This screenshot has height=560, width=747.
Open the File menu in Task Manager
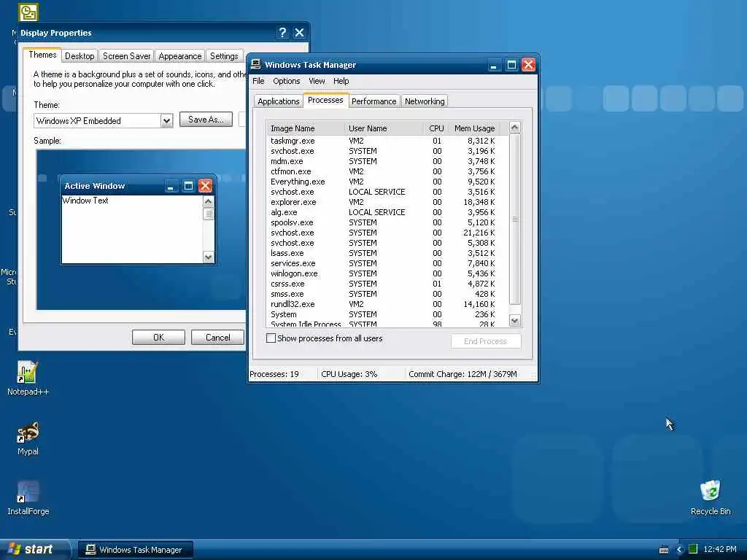pyautogui.click(x=258, y=81)
